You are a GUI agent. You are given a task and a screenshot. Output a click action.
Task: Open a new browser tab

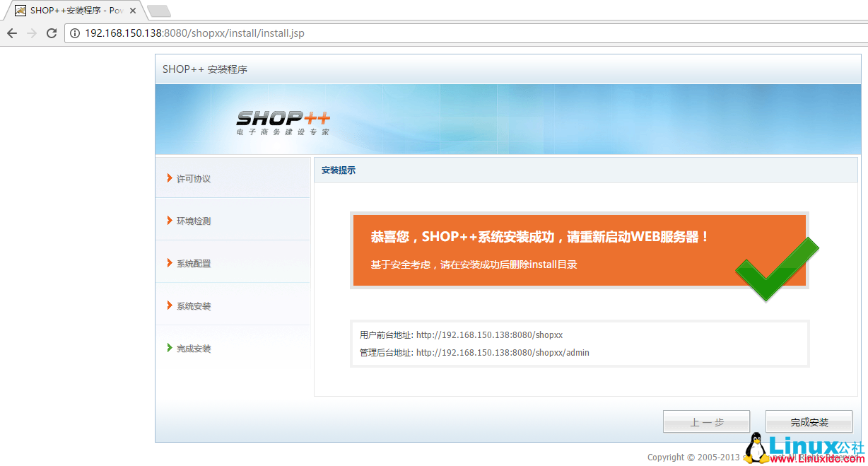[158, 11]
